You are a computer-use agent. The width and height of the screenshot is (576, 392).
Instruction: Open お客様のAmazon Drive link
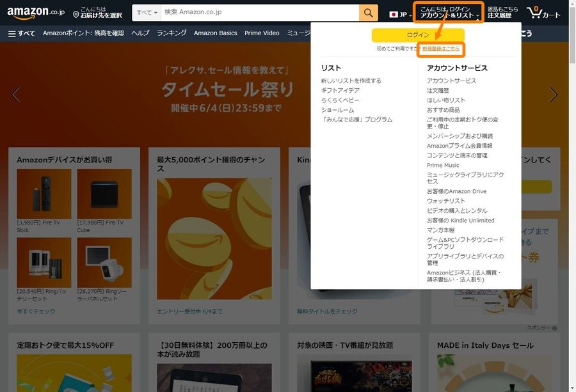coord(456,191)
